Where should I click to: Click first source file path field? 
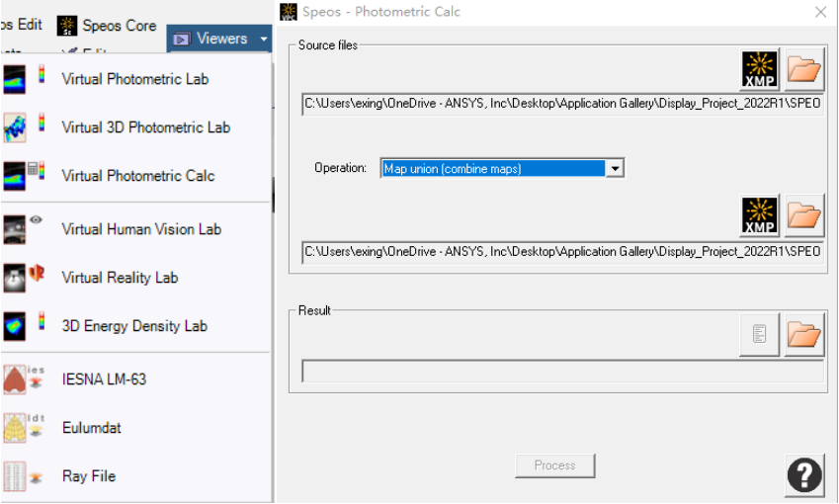click(x=562, y=104)
